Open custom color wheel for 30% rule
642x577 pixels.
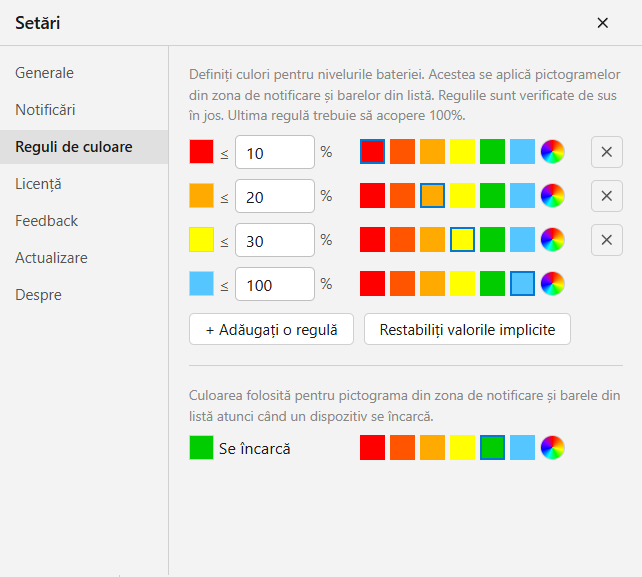(552, 240)
